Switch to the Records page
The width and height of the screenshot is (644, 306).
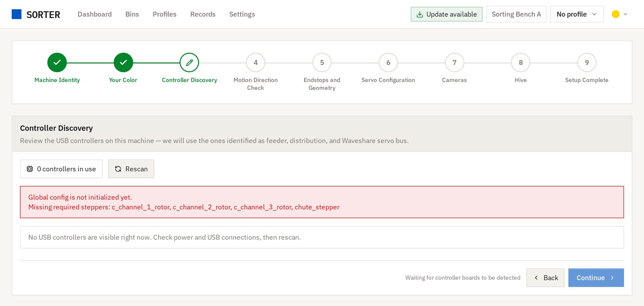(x=203, y=14)
